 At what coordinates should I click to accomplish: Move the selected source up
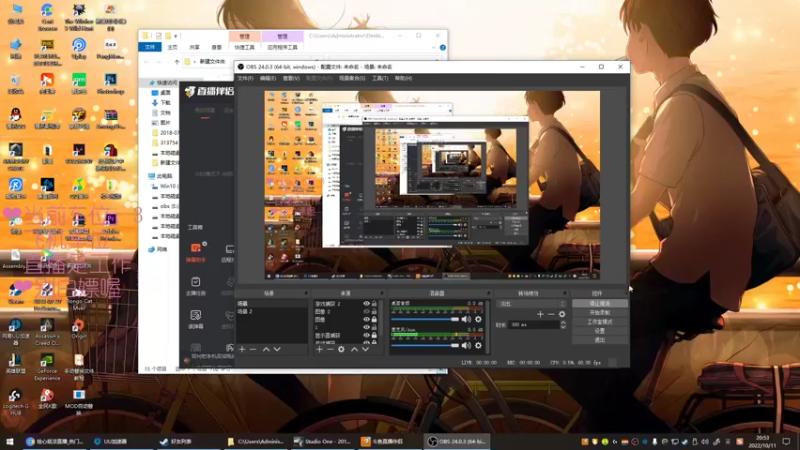tap(354, 349)
